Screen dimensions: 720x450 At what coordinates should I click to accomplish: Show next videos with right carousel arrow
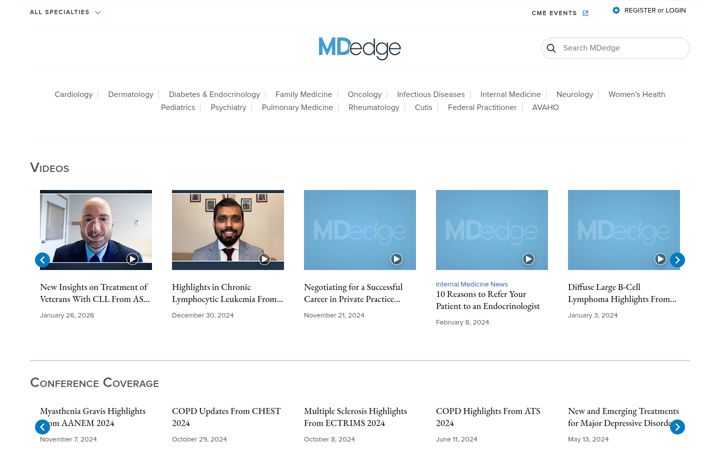coord(677,260)
